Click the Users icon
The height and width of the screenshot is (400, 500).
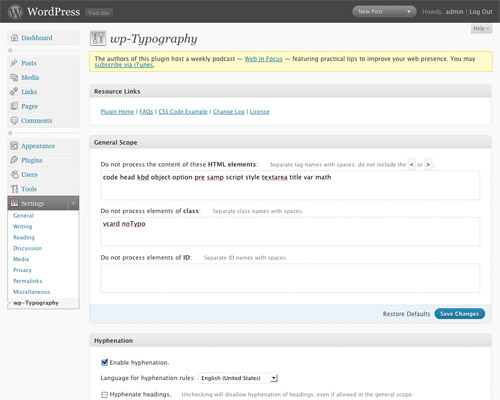[x=14, y=174]
